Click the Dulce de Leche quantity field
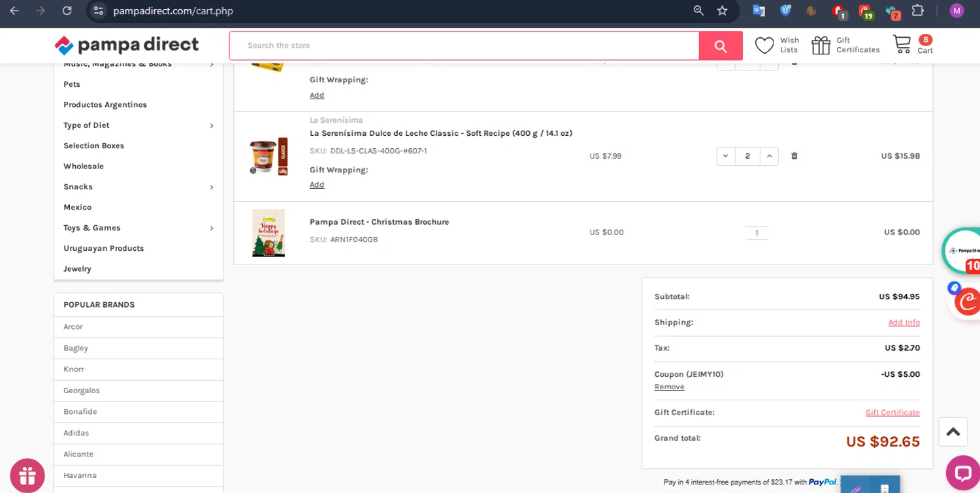The width and height of the screenshot is (980, 493). 747,156
